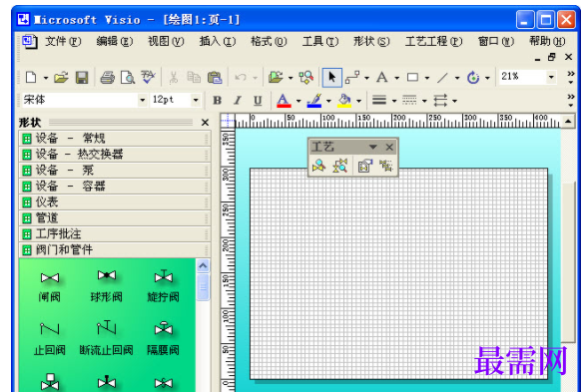
Task: Select the Rotation tool icon
Action: 473,77
